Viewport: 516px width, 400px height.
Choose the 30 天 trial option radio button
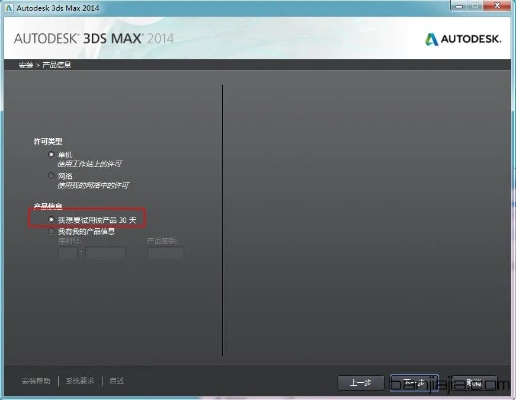tap(51, 220)
